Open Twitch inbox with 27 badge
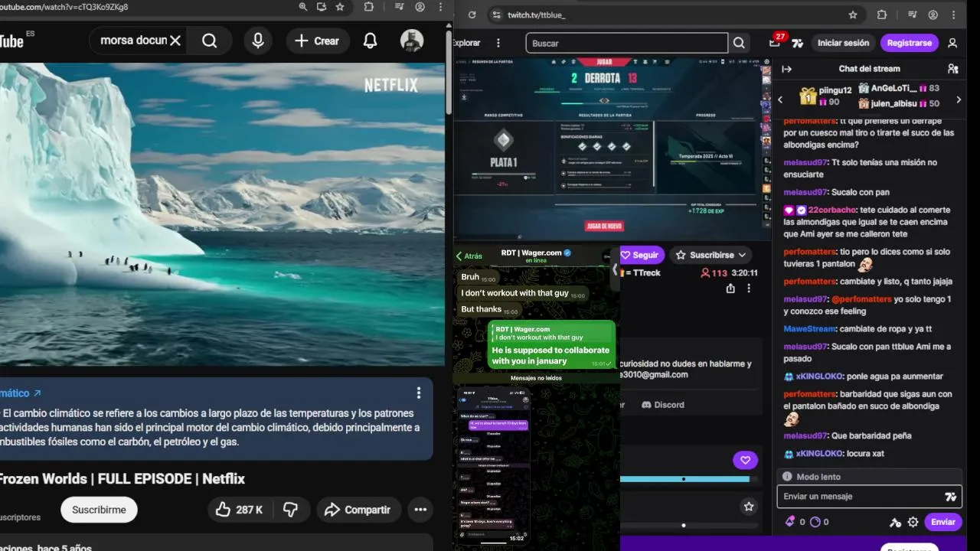Screen dimensions: 980x551 [776, 42]
